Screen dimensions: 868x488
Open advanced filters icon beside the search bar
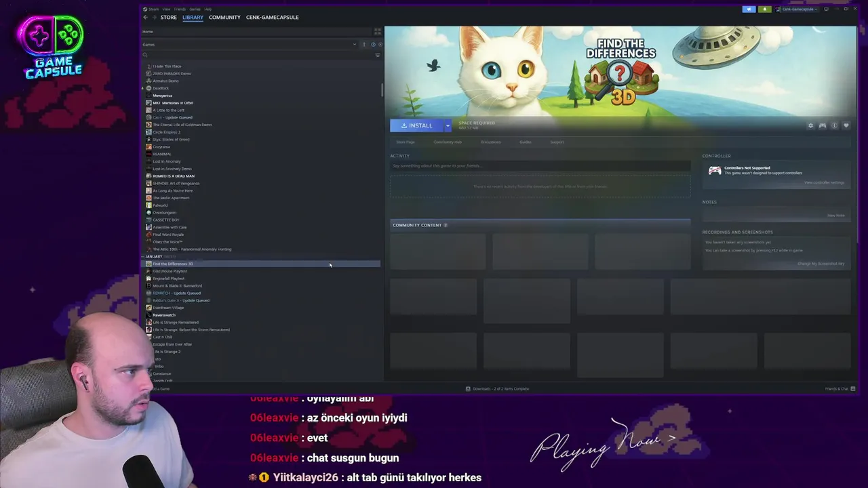point(378,55)
